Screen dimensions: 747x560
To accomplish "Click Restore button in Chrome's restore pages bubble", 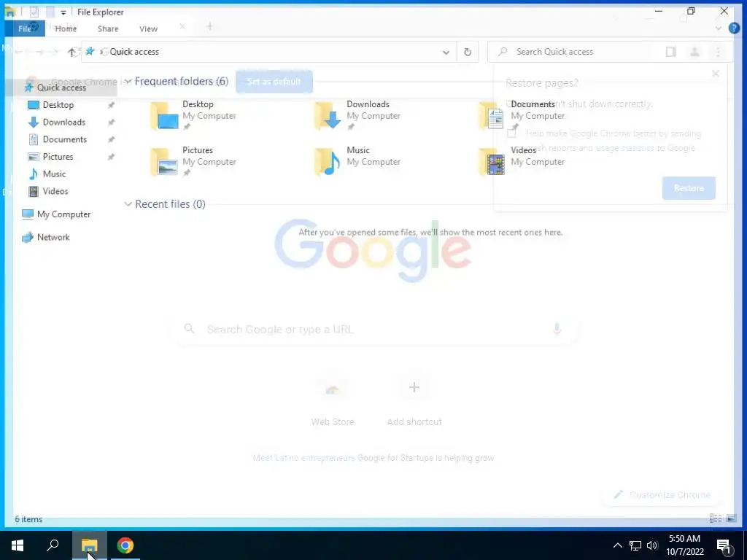I will coord(689,188).
